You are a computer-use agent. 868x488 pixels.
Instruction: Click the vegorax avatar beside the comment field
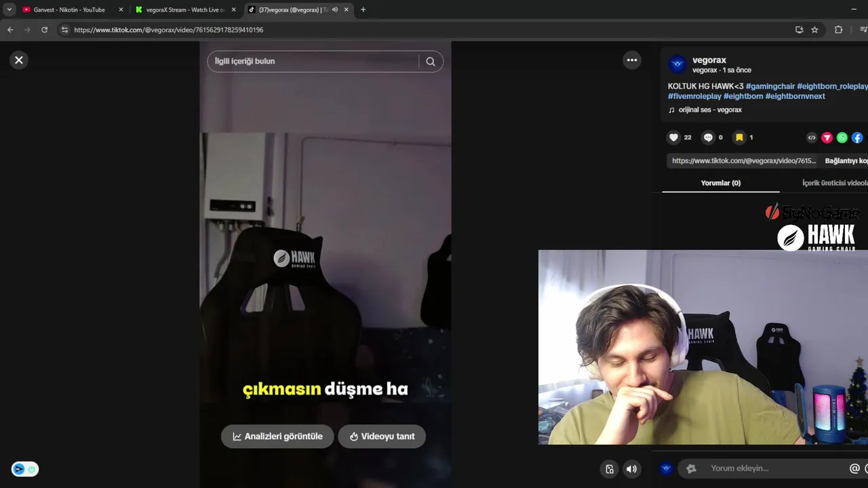(x=666, y=468)
